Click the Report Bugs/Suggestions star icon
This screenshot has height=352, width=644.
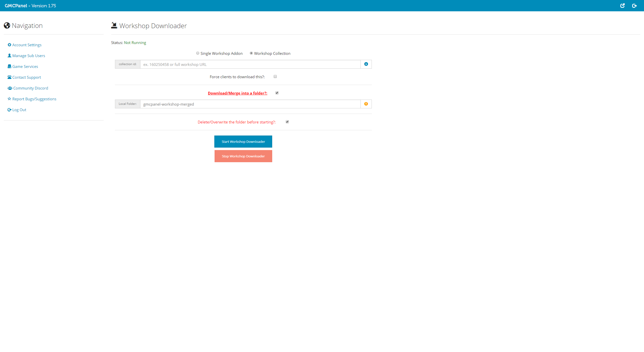(10, 99)
